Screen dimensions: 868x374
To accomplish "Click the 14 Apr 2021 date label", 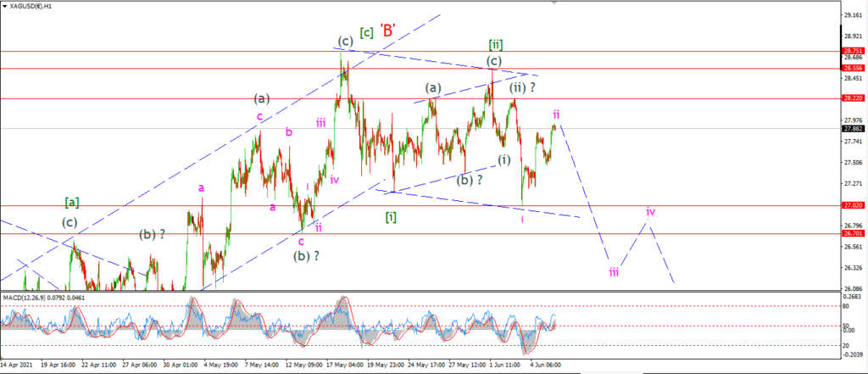I will click(x=15, y=366).
